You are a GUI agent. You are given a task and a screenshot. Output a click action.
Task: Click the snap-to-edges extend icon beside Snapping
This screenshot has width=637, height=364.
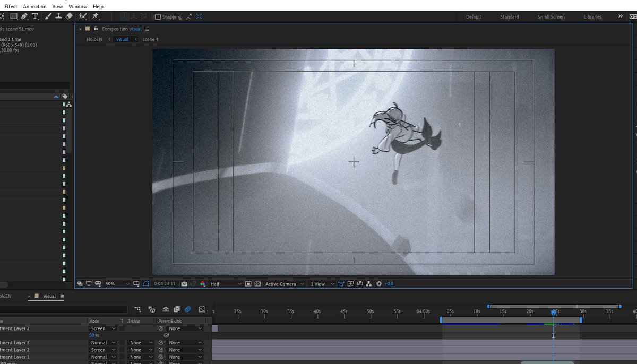click(x=188, y=16)
